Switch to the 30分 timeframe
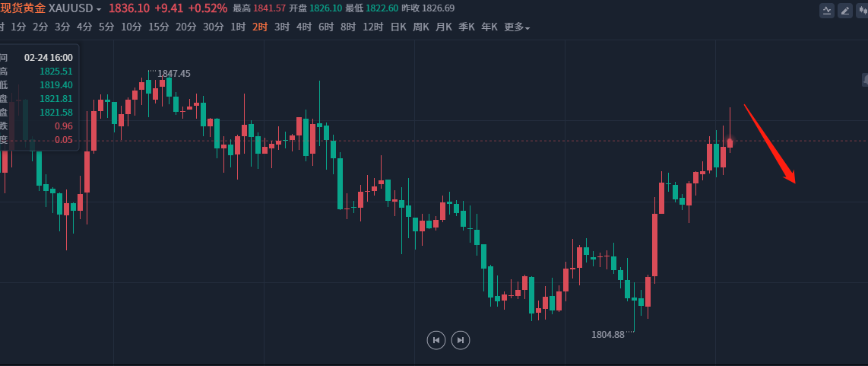 tap(213, 27)
